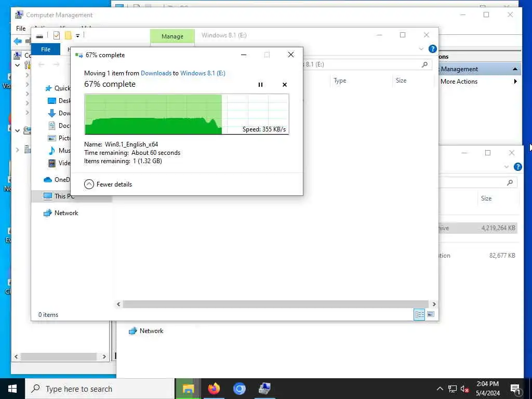
Task: Collapse the top tree node in Computer Management
Action: click(17, 65)
